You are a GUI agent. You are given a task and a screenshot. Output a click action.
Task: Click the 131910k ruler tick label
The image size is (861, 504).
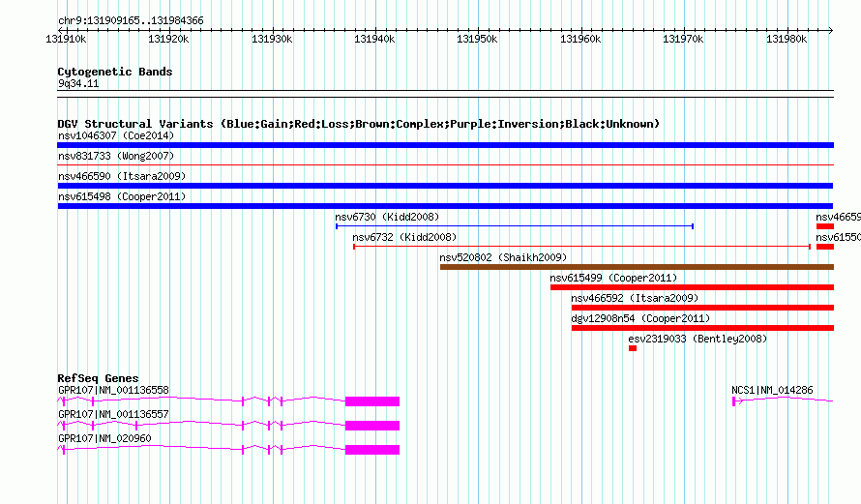(66, 39)
